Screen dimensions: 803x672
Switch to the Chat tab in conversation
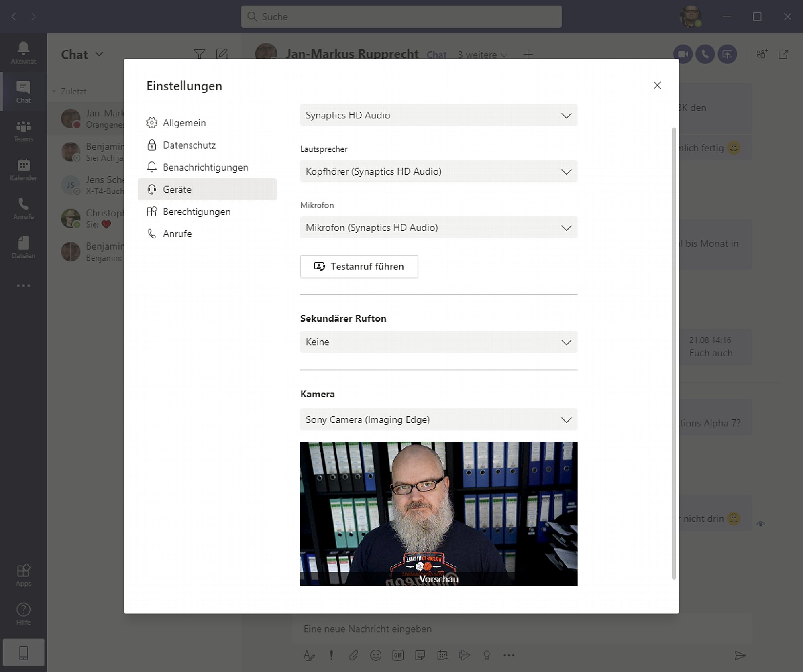pos(436,55)
